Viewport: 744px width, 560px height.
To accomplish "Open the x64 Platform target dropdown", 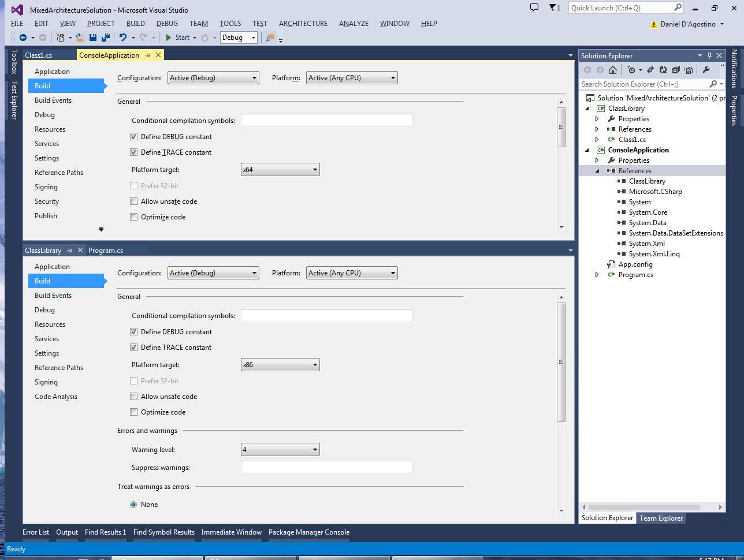I will point(280,170).
